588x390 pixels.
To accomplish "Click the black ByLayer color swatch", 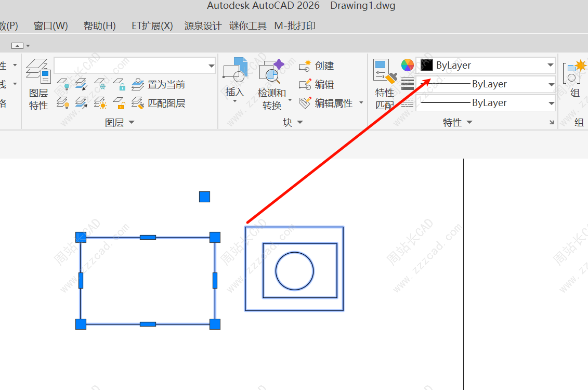I will click(x=427, y=66).
